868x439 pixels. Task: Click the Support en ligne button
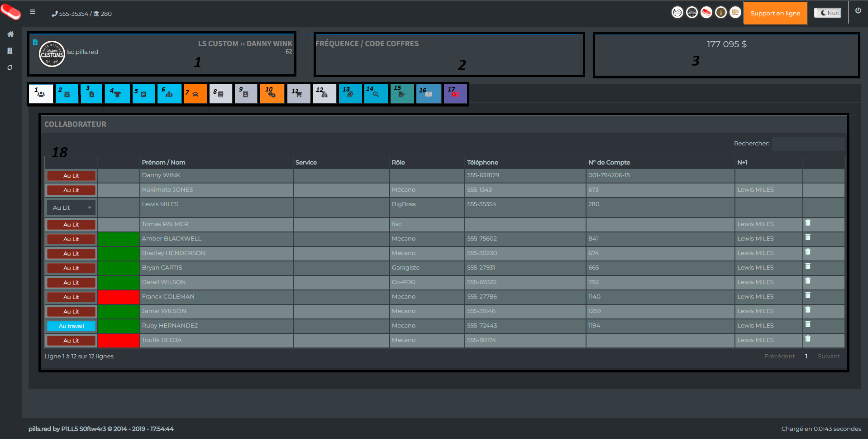tap(775, 13)
